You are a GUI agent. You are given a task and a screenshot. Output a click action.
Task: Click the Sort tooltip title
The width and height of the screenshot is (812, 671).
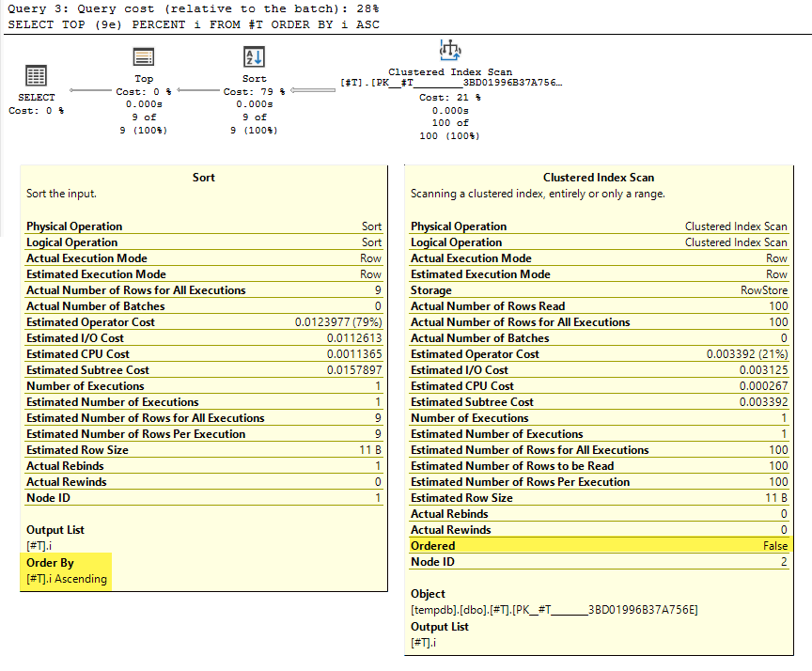(x=204, y=178)
